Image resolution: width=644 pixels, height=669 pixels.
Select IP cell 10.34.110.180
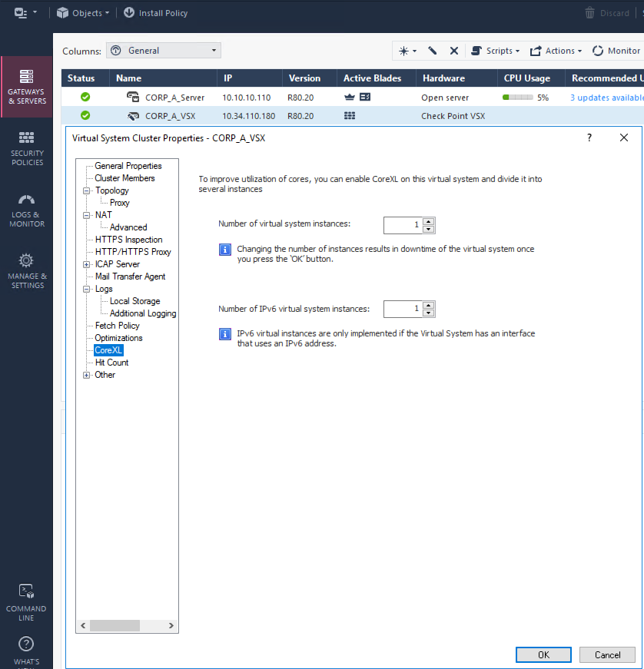(248, 116)
